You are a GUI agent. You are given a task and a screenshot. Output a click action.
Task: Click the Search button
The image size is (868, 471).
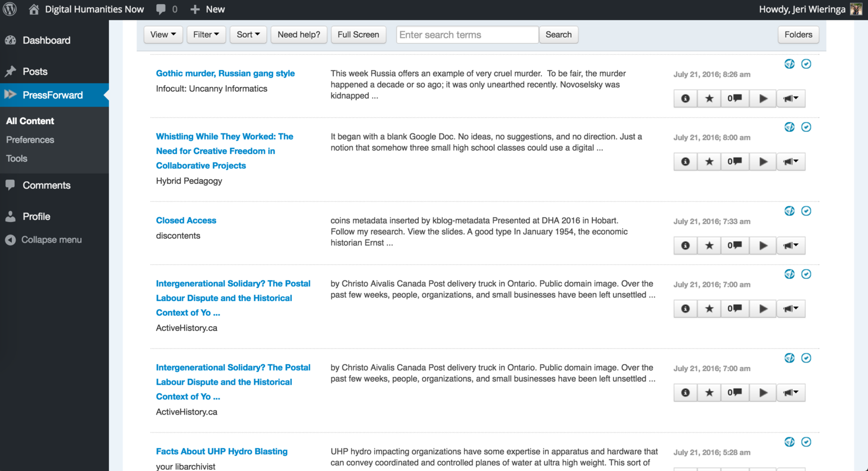(x=559, y=35)
